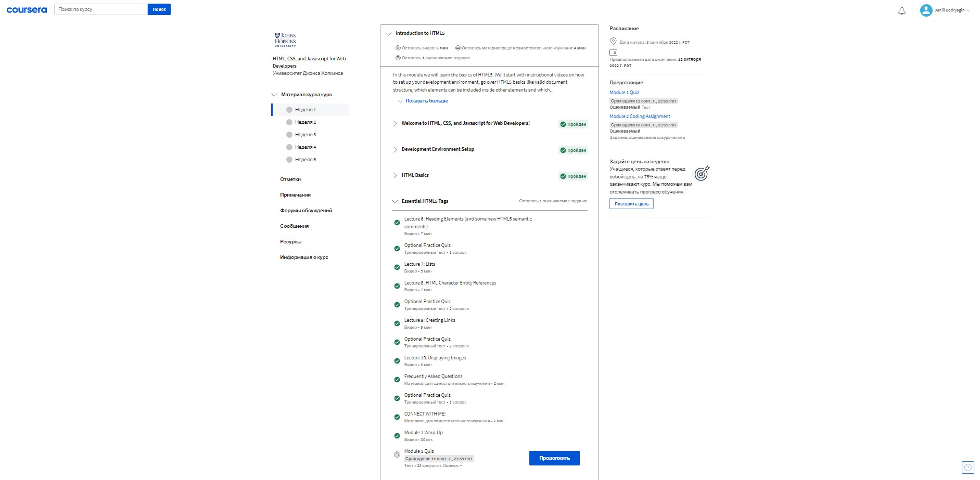Viewport: 980px width, 480px height.
Task: Open Module 1 Wrap-Up video
Action: coord(424,433)
